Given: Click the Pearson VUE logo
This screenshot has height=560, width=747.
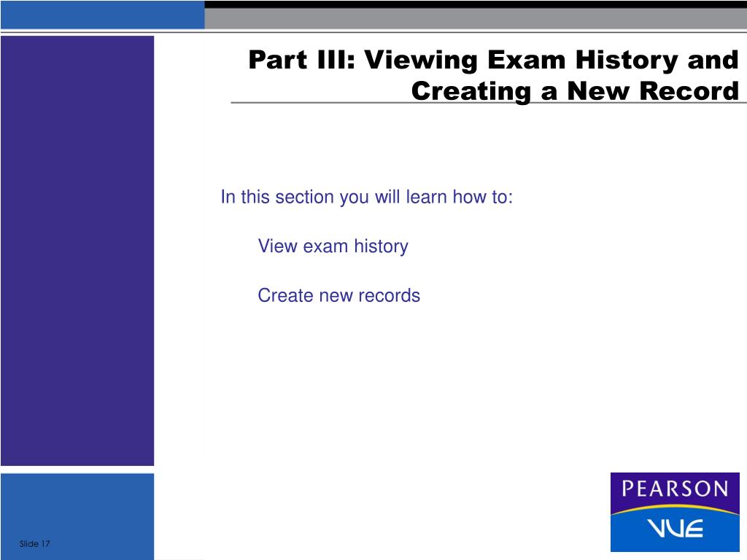Looking at the screenshot, I should pyautogui.click(x=675, y=512).
